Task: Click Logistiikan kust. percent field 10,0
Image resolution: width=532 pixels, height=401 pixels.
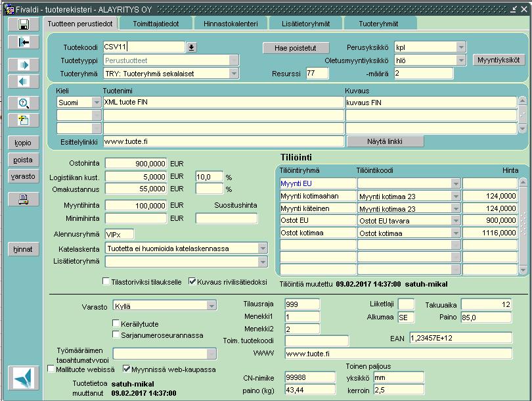Action: tap(210, 177)
